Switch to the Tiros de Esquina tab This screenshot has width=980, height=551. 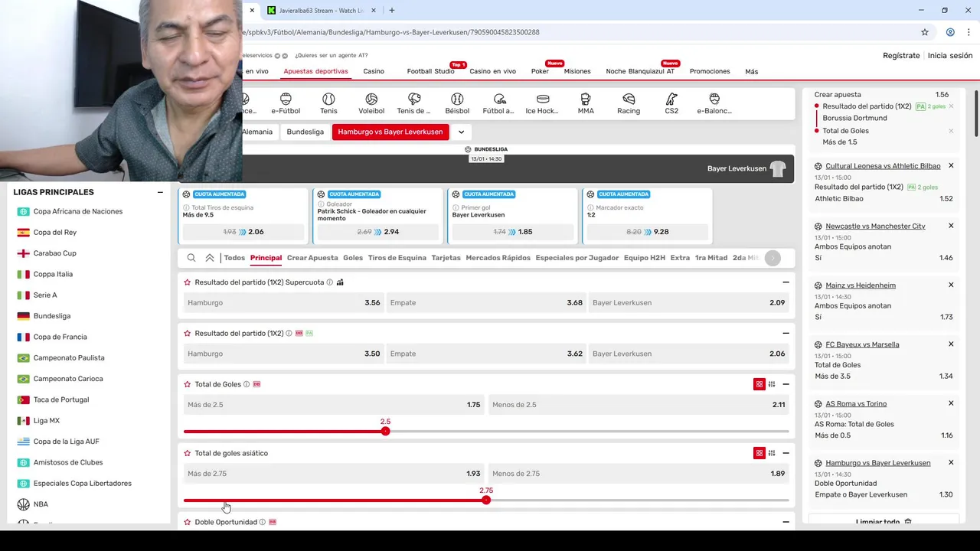click(397, 258)
